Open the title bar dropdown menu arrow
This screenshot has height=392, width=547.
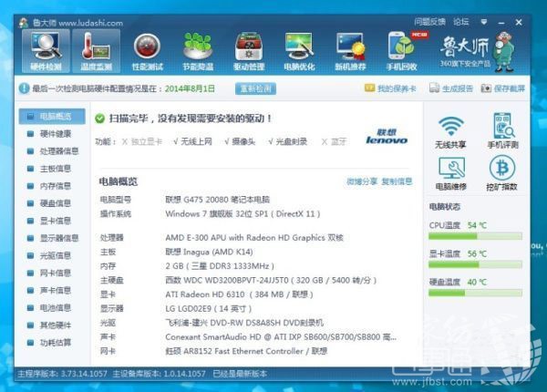[x=484, y=22]
